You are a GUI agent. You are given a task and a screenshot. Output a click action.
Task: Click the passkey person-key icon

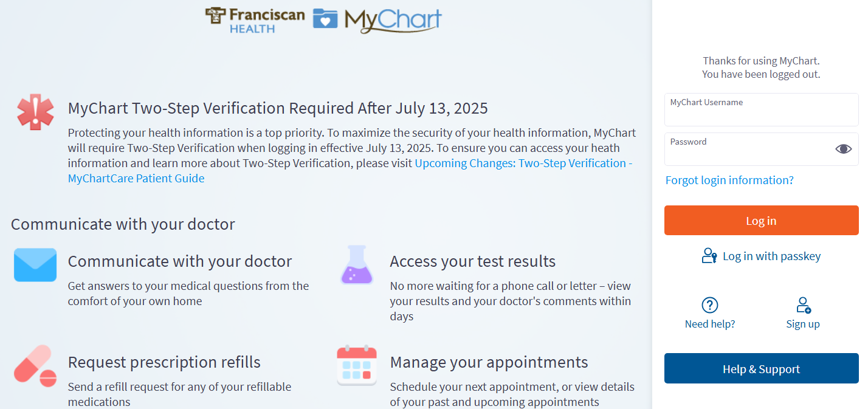coord(709,256)
